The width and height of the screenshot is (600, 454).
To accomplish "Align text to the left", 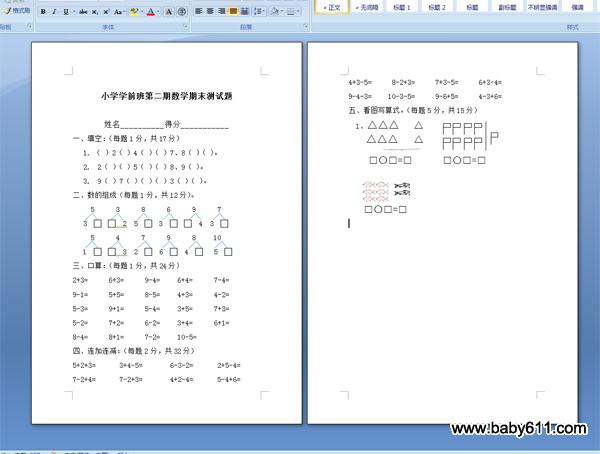I will (x=198, y=12).
